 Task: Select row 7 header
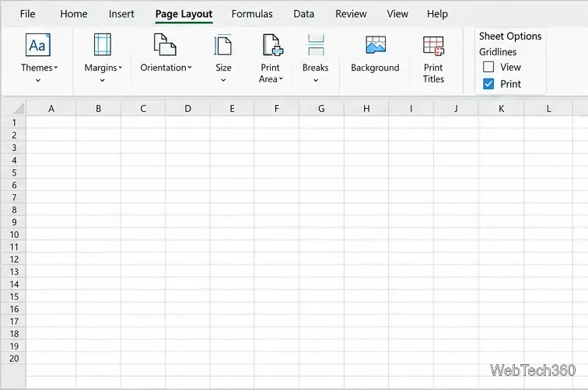click(x=14, y=197)
